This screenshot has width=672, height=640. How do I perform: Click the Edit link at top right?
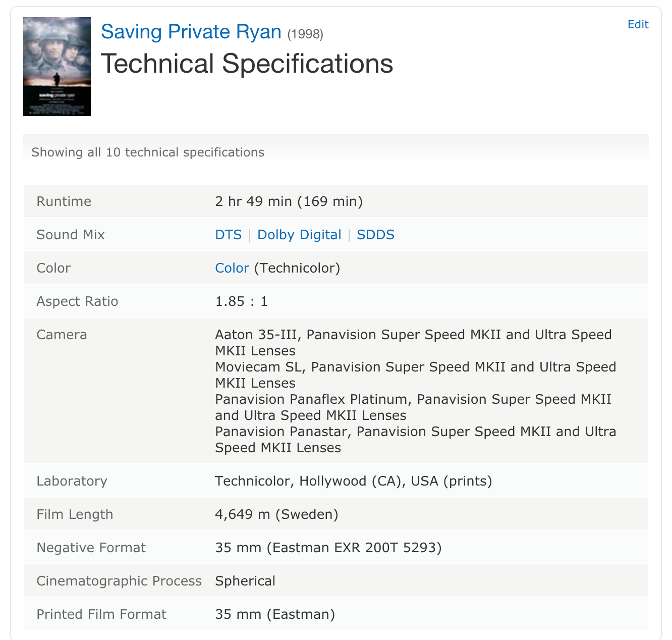click(x=638, y=24)
